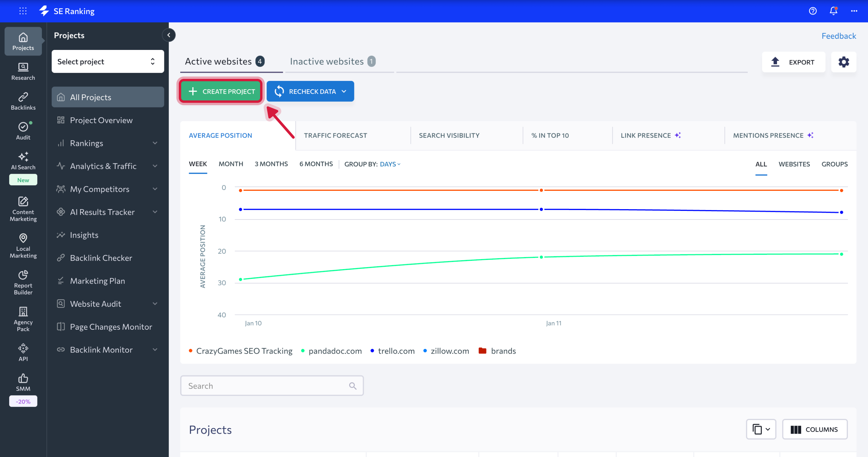The width and height of the screenshot is (868, 457).
Task: Click the Create Project button
Action: [x=220, y=91]
